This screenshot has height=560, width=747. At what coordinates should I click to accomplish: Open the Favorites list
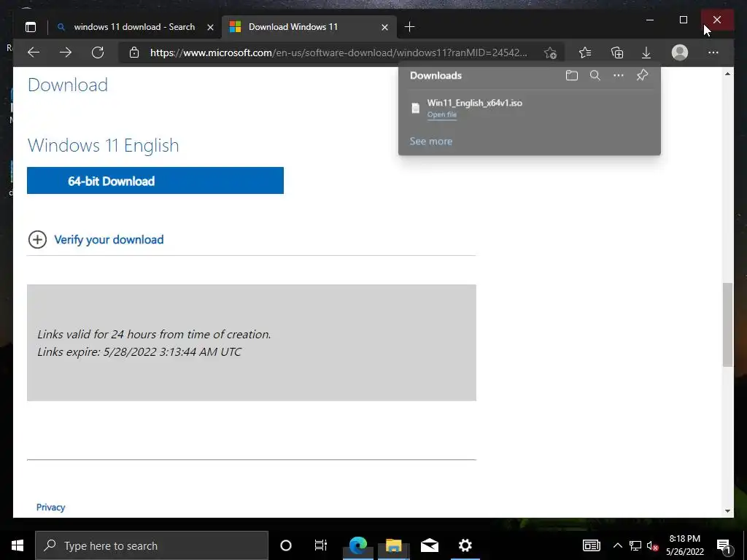click(585, 52)
